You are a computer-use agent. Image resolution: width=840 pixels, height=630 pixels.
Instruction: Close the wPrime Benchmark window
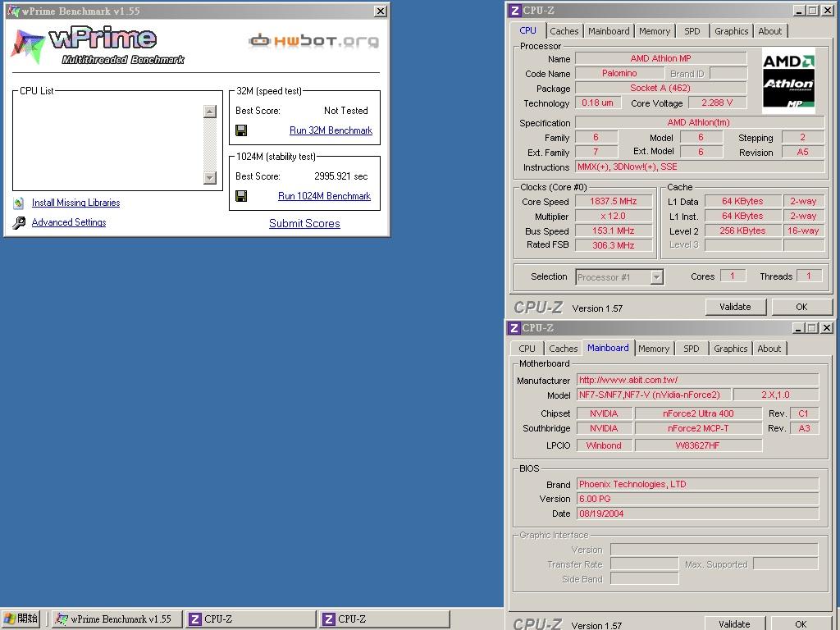381,11
